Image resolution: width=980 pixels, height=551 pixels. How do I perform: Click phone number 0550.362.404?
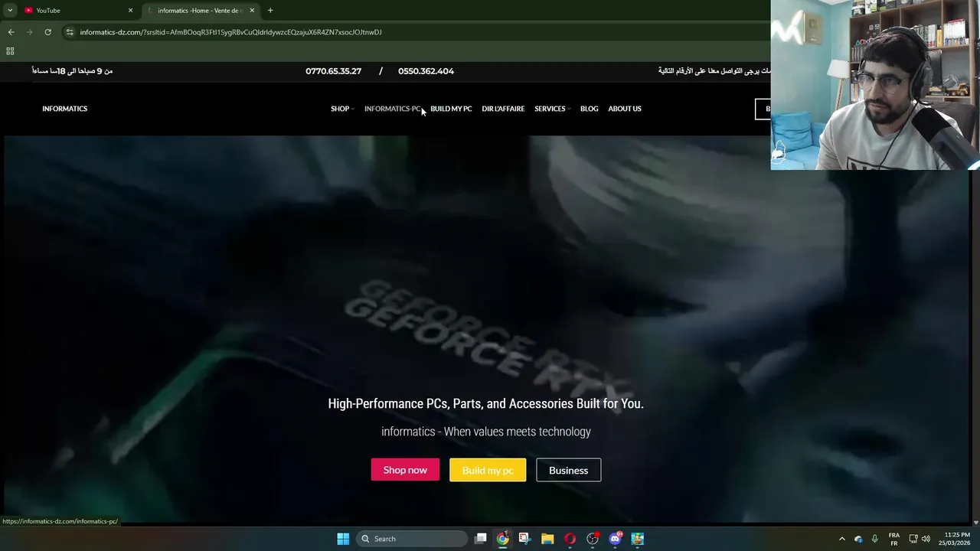[426, 71]
